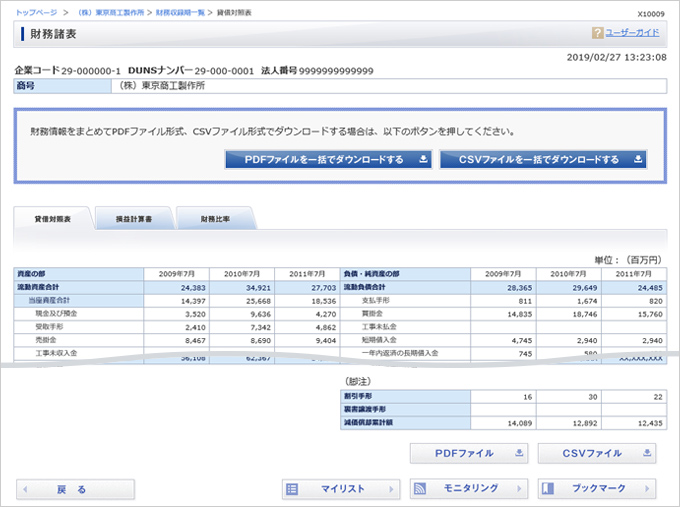Open (株)東京商工製作所 breadcrumb link
680x507 pixels.
pyautogui.click(x=111, y=13)
